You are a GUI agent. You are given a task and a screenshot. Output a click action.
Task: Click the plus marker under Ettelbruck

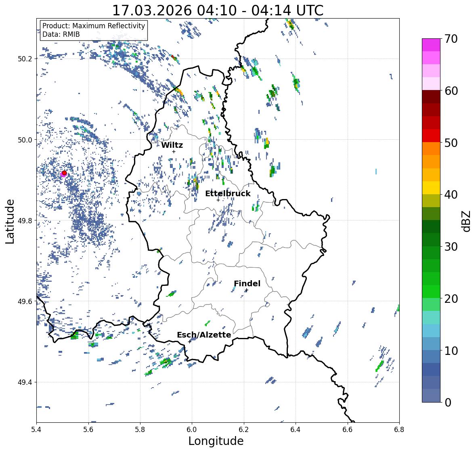(x=218, y=200)
